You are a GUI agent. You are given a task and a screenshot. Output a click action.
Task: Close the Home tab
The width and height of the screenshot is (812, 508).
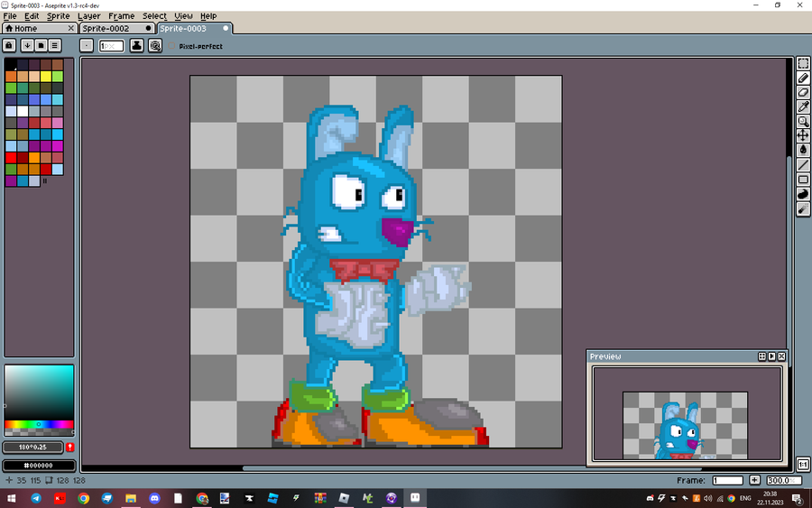coord(71,29)
